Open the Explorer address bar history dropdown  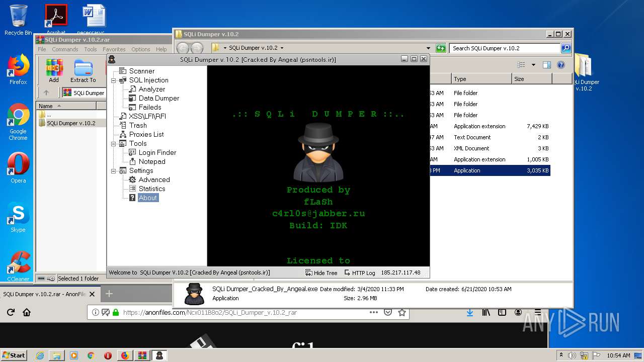428,48
